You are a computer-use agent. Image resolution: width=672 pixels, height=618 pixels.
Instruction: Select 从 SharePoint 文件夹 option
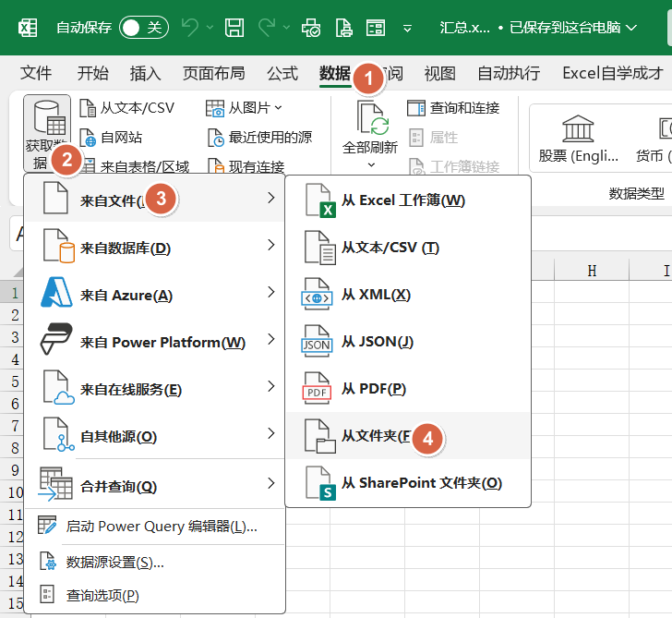point(421,483)
